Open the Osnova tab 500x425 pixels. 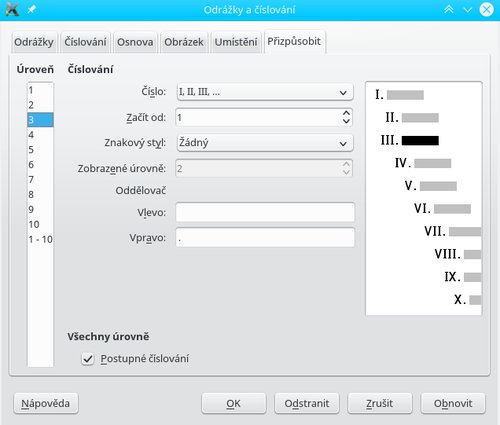click(135, 42)
